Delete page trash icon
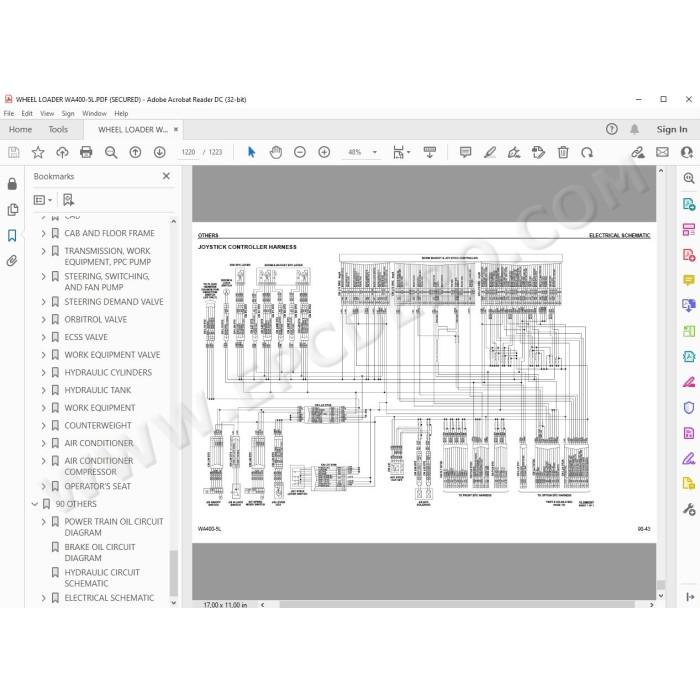Screen dimensions: 700x700 point(563,153)
